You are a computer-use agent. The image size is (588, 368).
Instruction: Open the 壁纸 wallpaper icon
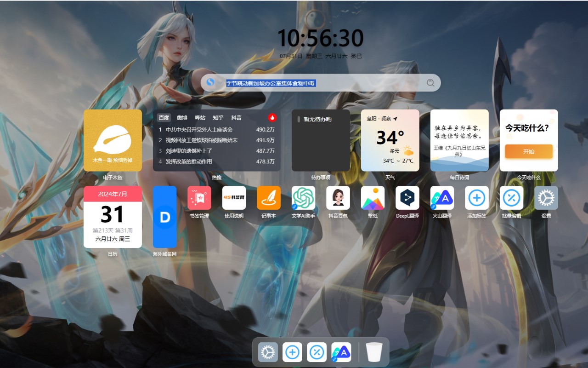[x=373, y=198]
